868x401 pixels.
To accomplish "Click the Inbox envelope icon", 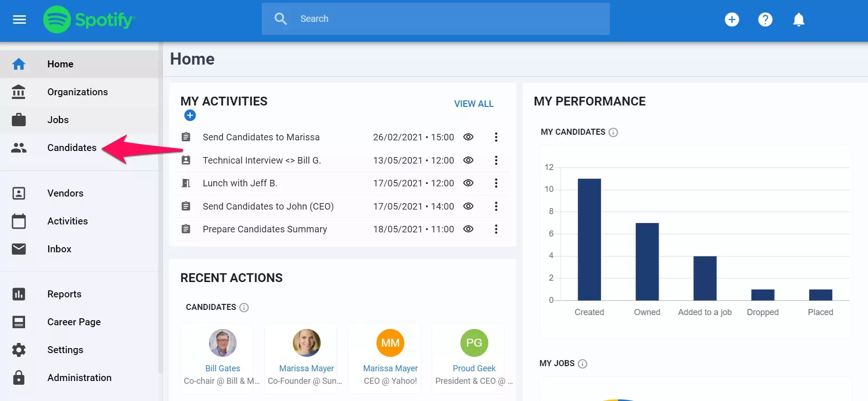I will [x=19, y=249].
